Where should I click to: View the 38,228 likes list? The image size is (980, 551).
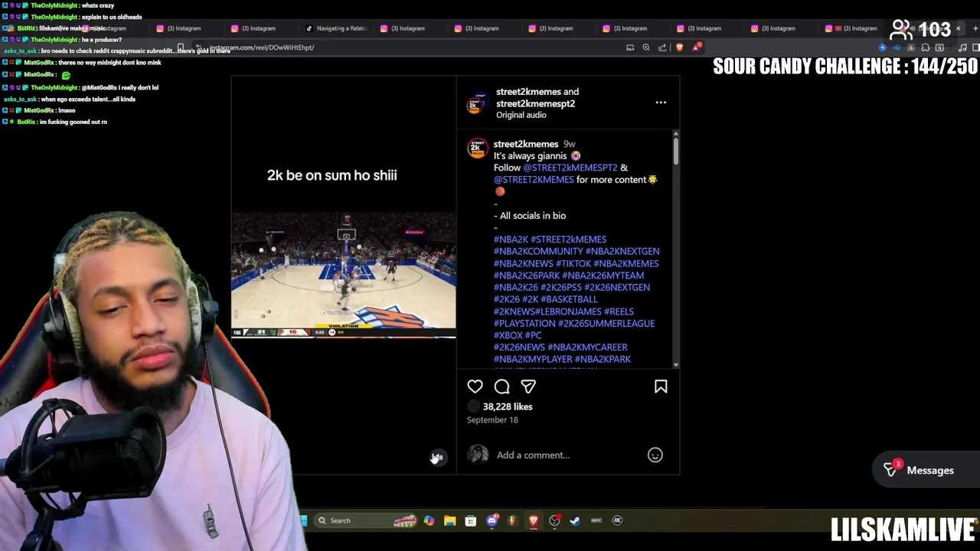pyautogui.click(x=508, y=407)
